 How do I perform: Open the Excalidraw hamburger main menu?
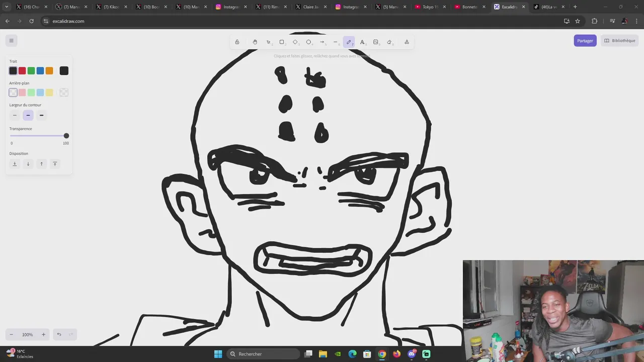11,41
